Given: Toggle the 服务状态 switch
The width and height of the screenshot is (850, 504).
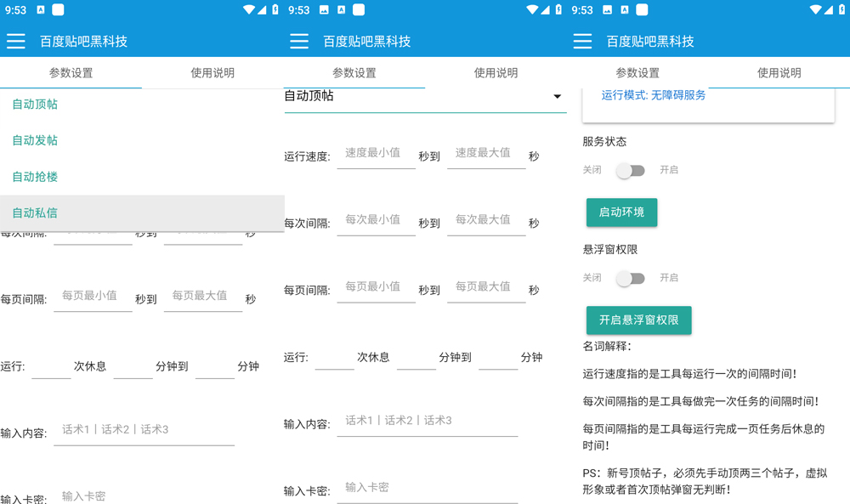Looking at the screenshot, I should pos(631,170).
